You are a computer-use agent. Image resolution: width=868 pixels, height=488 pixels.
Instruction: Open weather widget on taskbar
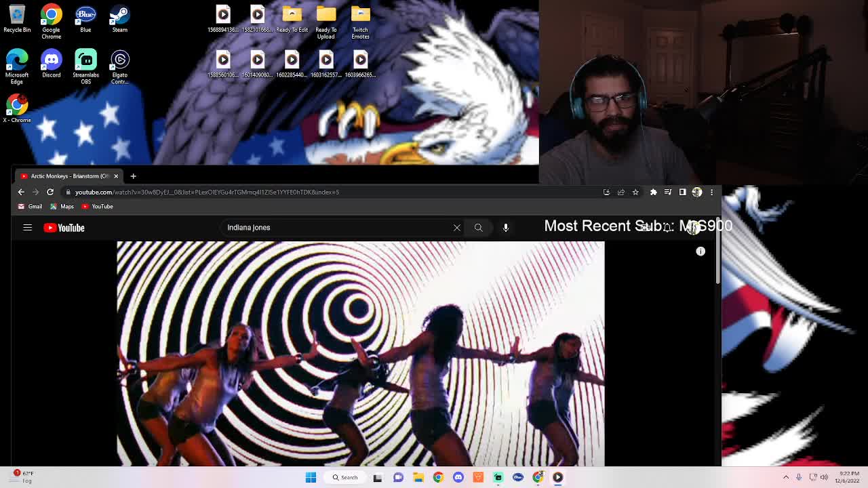[22, 477]
